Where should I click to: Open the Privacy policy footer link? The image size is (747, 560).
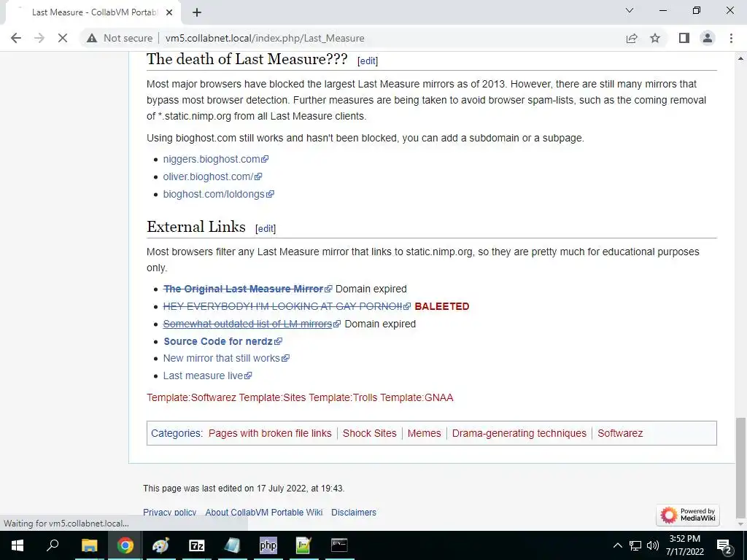click(169, 513)
